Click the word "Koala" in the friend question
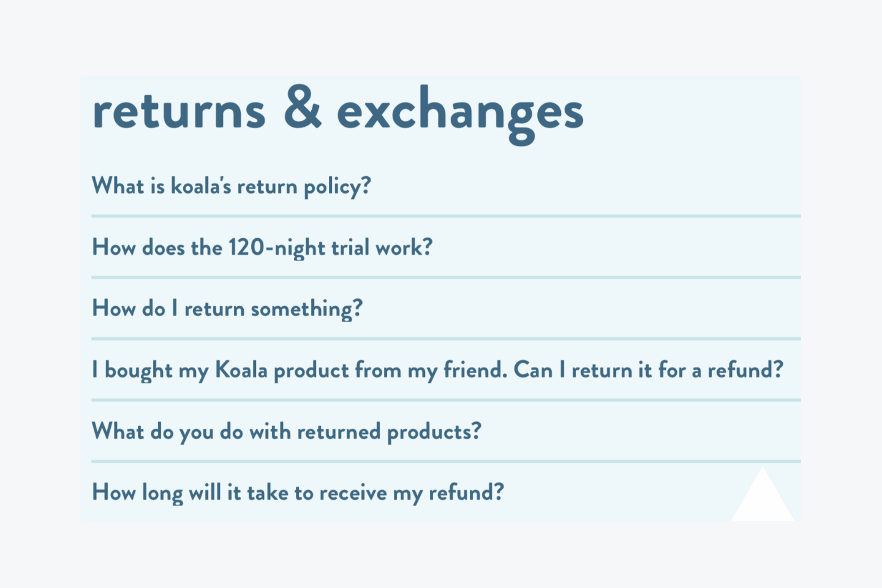Screen dimensions: 882x588 [x=241, y=370]
